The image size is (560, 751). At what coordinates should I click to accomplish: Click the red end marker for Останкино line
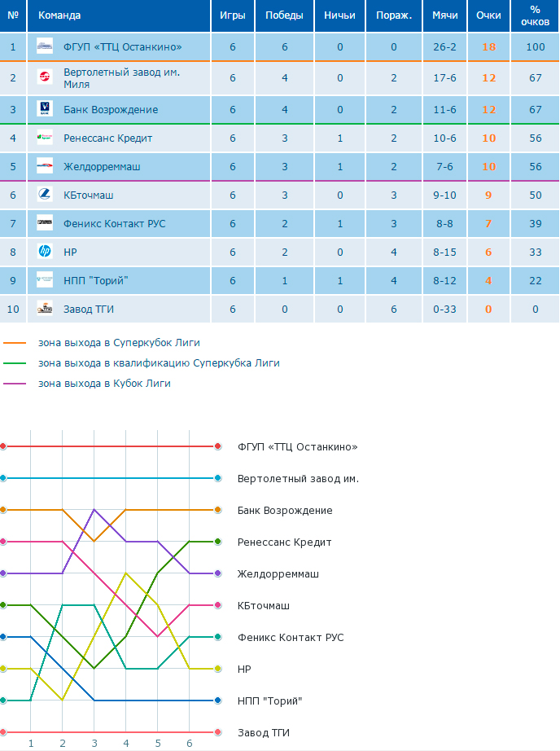point(218,446)
